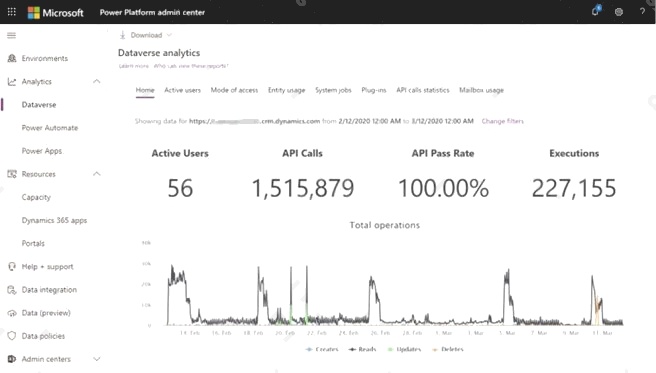Open the Download dropdown button

(x=146, y=35)
